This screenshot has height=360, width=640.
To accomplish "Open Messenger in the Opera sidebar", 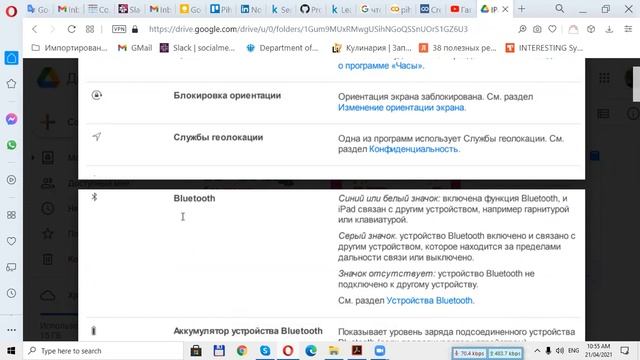I will [x=11, y=119].
